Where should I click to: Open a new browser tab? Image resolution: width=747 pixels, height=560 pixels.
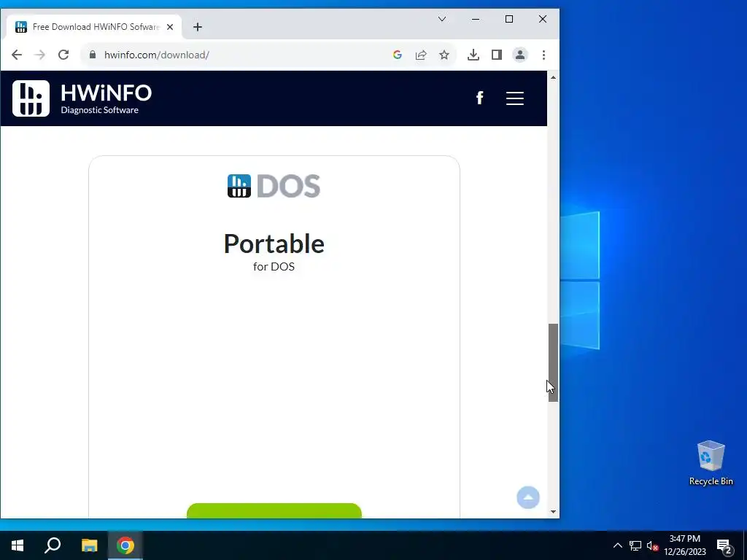(x=198, y=27)
